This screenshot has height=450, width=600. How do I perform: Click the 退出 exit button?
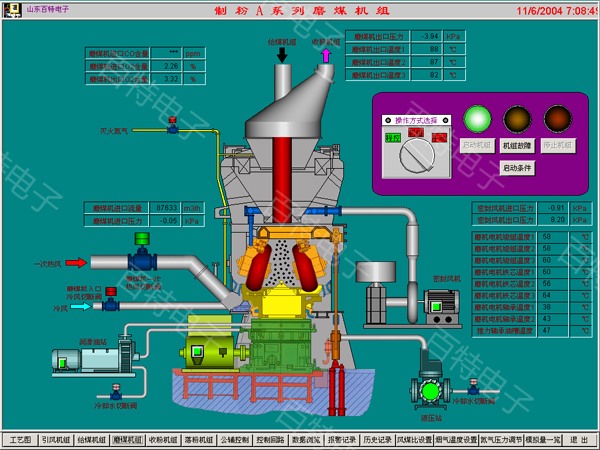tap(579, 440)
